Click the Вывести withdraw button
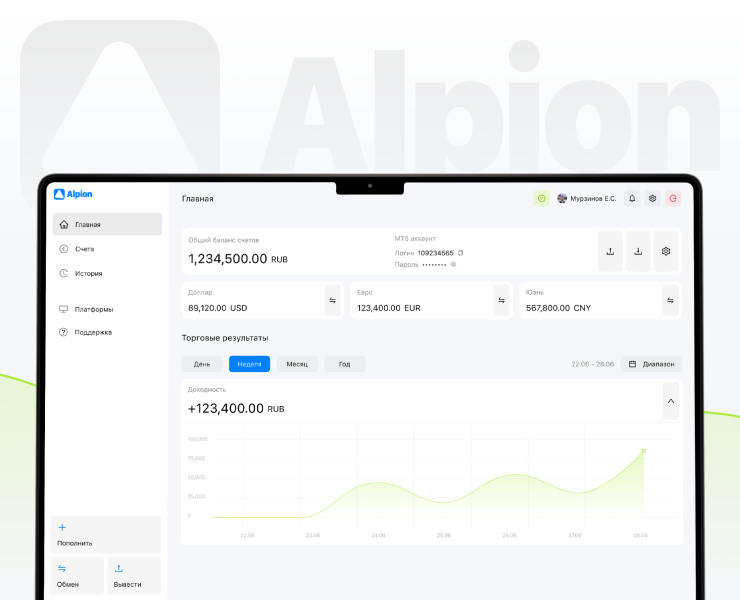This screenshot has height=600, width=740. click(134, 576)
